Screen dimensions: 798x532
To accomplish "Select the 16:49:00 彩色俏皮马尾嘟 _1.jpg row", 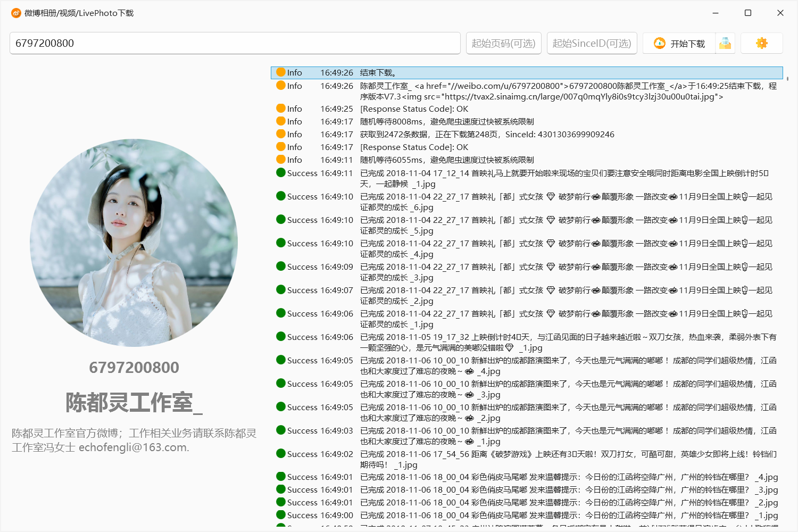I will tap(527, 515).
